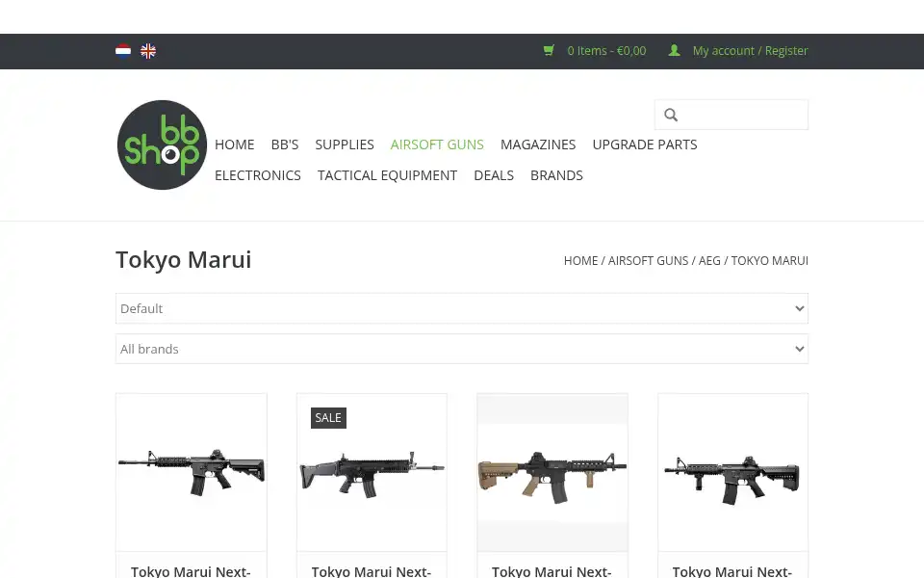Screen dimensions: 924x578
Task: Open the SUPPLIES menu item
Action: coord(345,144)
